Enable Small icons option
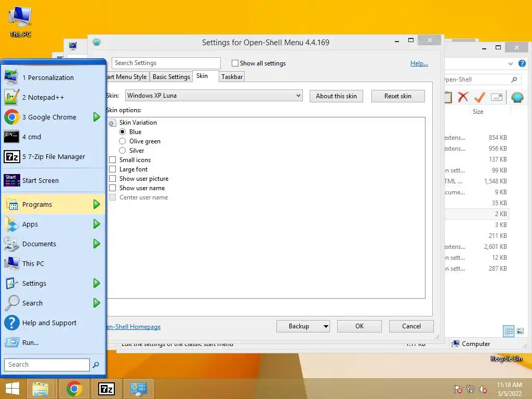This screenshot has width=532, height=399. coord(113,160)
